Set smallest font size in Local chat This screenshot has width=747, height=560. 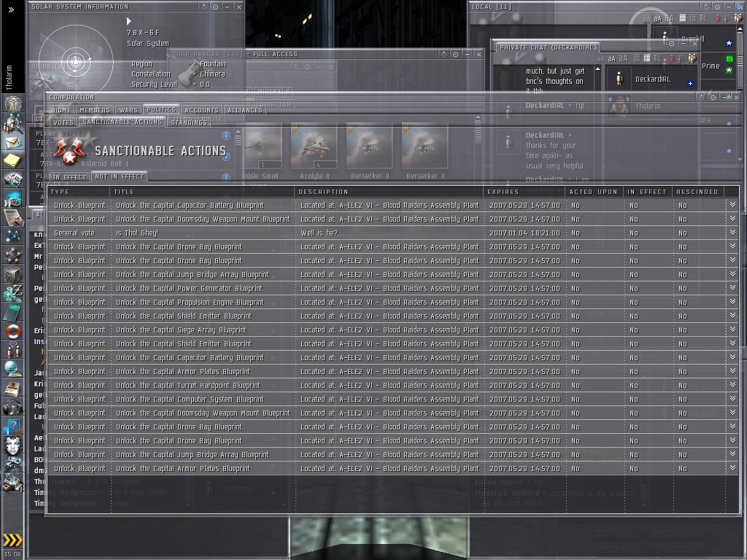click(646, 19)
